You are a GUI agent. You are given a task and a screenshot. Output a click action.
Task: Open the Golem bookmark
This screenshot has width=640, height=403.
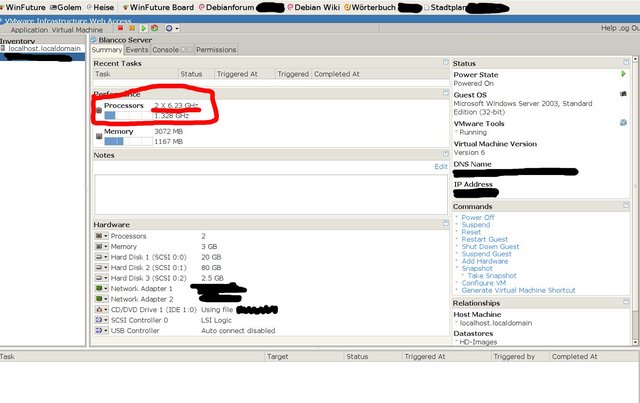(x=66, y=7)
